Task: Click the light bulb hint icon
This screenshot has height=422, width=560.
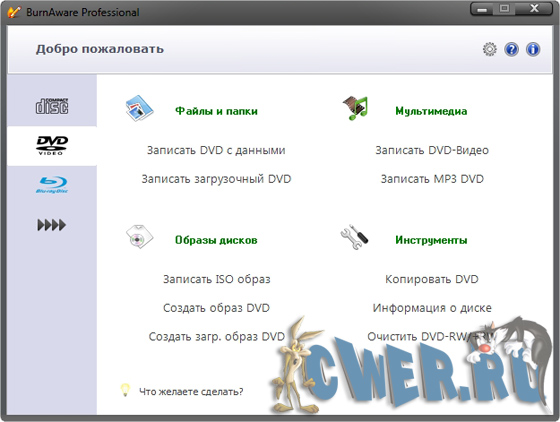Action: pos(125,390)
